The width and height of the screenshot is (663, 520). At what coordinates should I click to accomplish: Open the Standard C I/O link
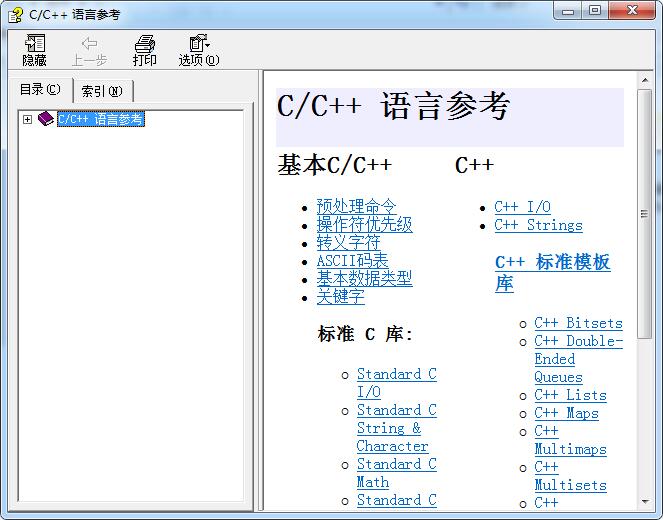tap(397, 383)
